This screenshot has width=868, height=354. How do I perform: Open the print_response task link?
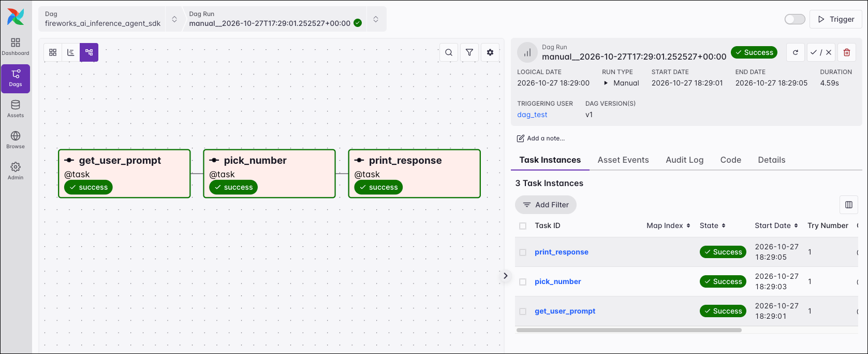(562, 252)
